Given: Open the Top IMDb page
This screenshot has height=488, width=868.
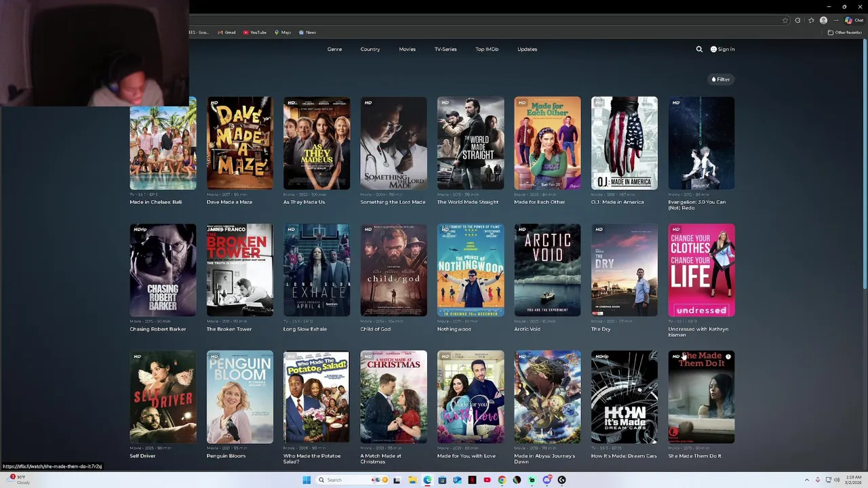Looking at the screenshot, I should (x=487, y=49).
